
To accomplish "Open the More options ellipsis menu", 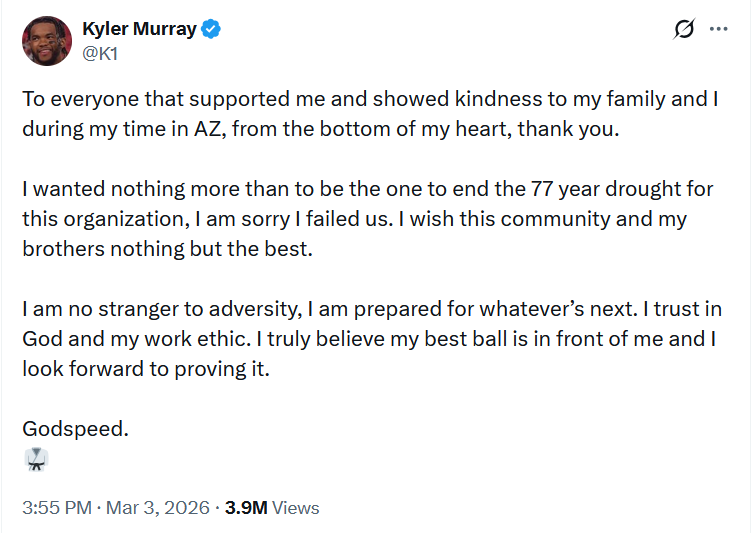I will coord(718,29).
